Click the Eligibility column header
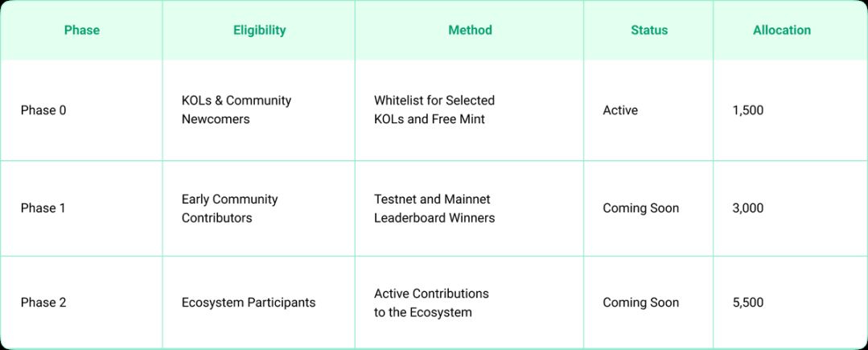868x350 pixels. 259,31
